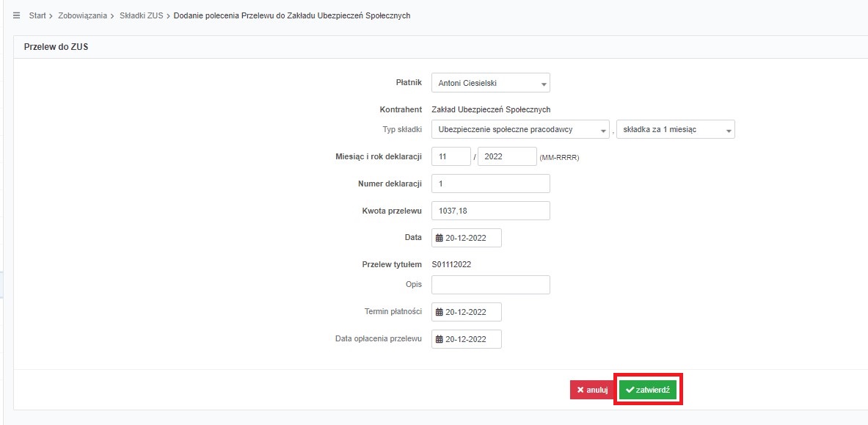The image size is (868, 425).
Task: Click calendar icon in Data field
Action: [440, 238]
